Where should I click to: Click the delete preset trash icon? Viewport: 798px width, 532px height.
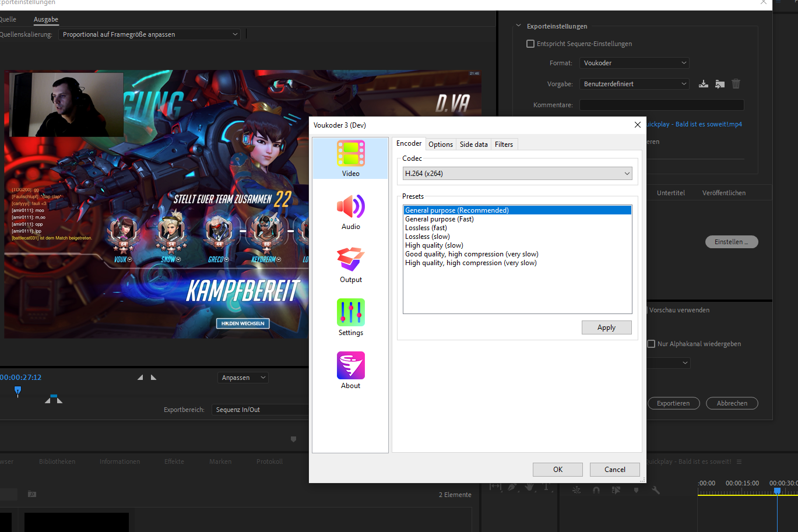tap(736, 84)
